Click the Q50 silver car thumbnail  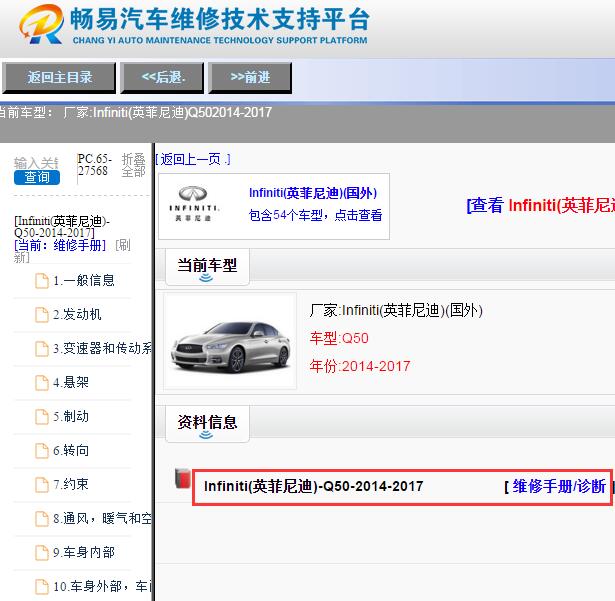(230, 341)
